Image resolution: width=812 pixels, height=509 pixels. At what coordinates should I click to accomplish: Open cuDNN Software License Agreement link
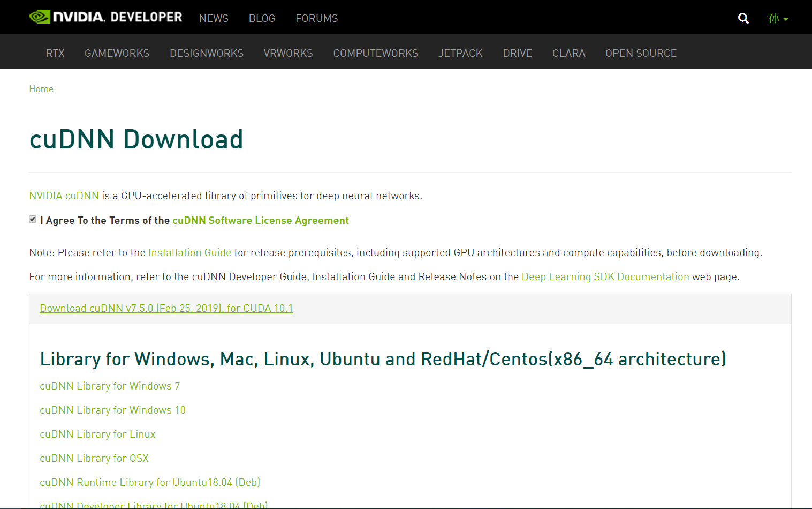coord(260,220)
